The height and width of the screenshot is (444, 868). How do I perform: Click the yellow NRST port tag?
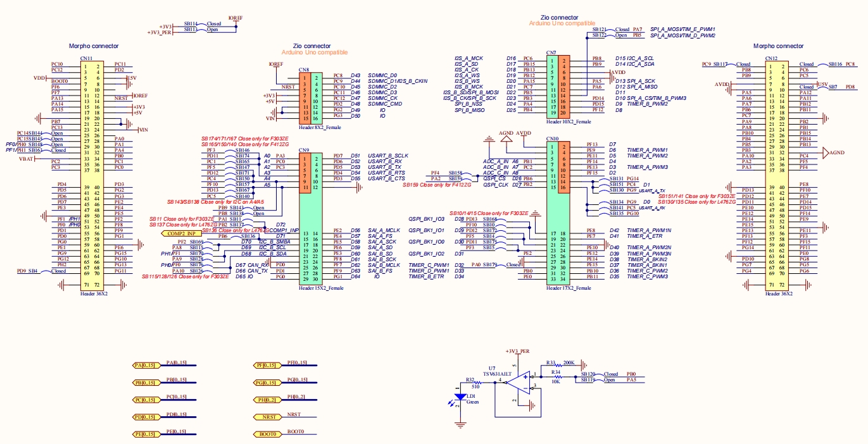coord(268,417)
